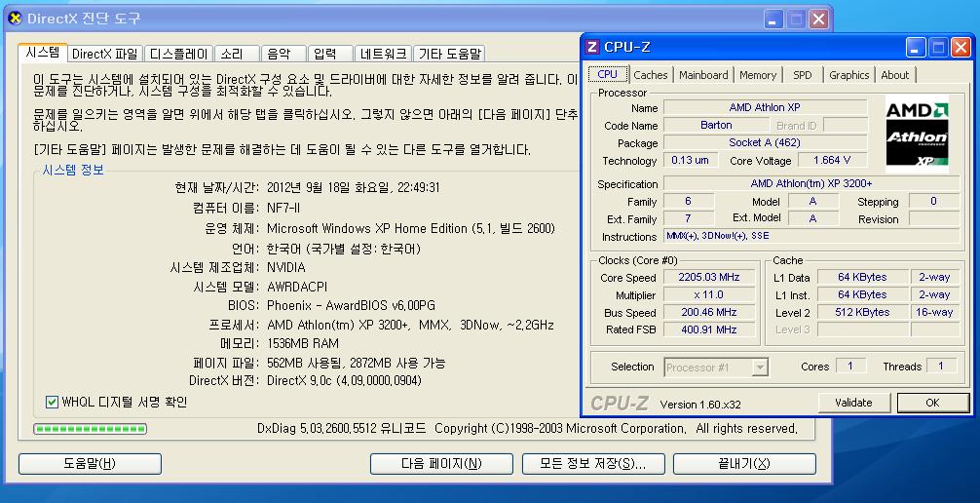Click the Core Speed value 2205.03 MHz
The width and height of the screenshot is (980, 503).
tap(709, 277)
